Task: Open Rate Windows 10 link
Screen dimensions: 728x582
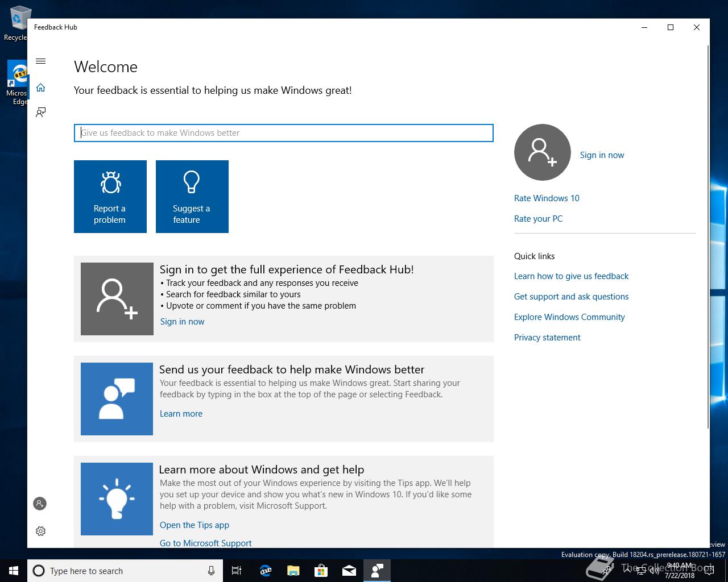Action: 547,198
